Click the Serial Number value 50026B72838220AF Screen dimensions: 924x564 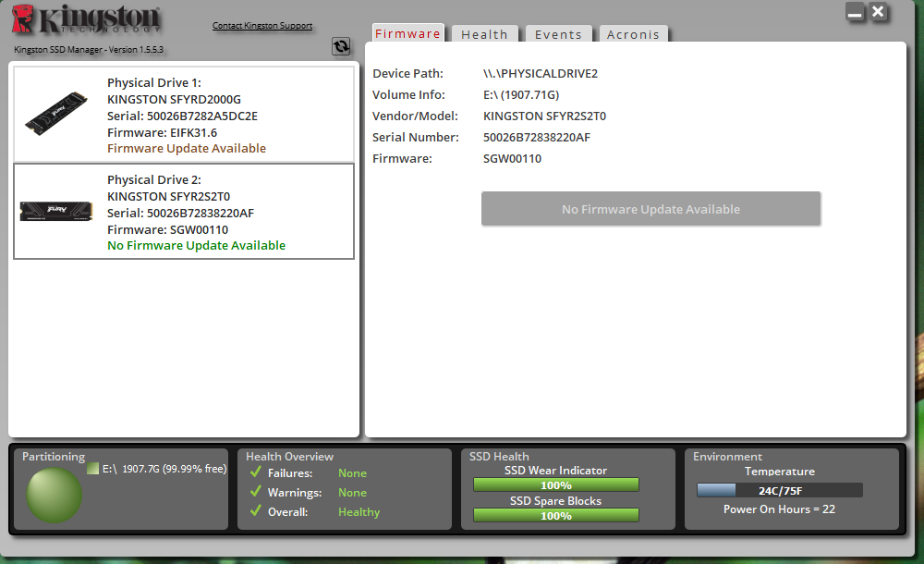(536, 138)
